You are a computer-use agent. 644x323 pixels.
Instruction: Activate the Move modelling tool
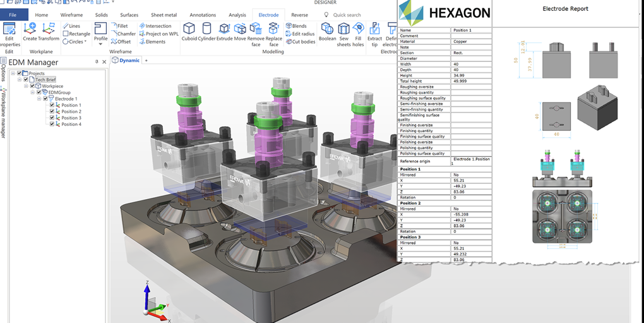coord(240,32)
